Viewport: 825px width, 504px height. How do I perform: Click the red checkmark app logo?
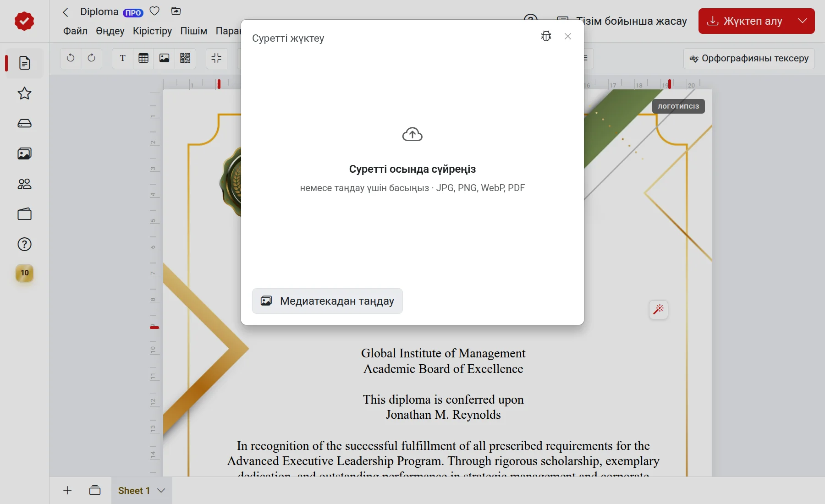24,21
